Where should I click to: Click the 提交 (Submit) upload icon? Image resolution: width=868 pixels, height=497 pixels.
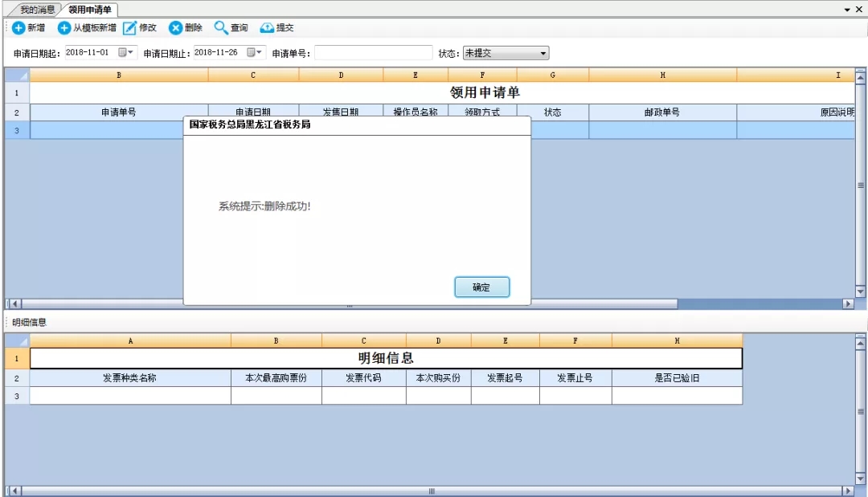(265, 27)
